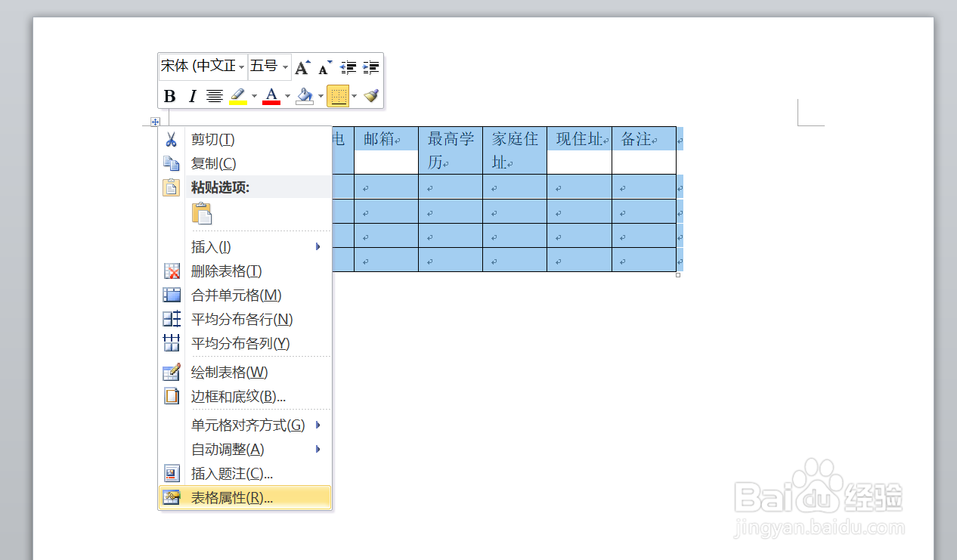This screenshot has width=957, height=560.
Task: Click the Grow Font button on mini toolbar
Action: point(301,67)
